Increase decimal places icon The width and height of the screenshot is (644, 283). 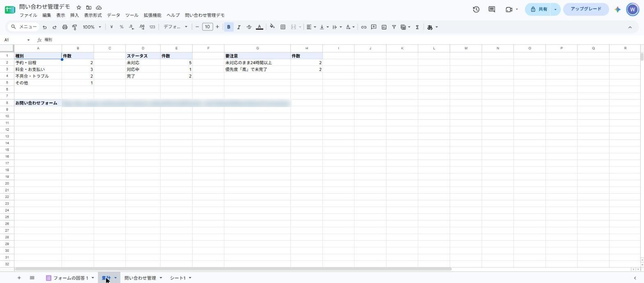point(142,27)
